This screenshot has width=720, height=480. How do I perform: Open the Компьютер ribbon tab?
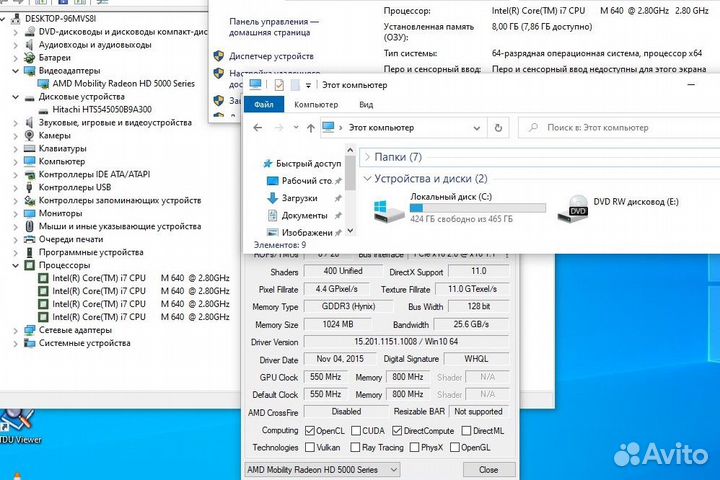316,105
